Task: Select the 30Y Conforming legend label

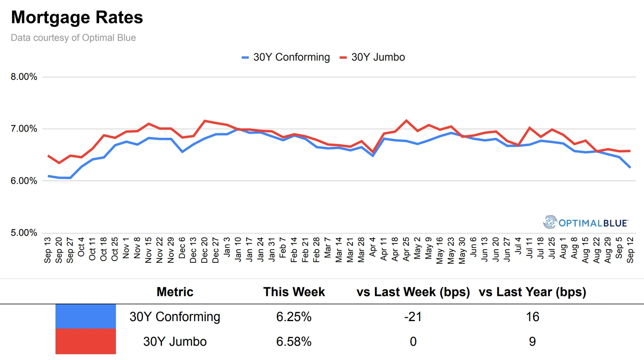Action: coord(291,57)
